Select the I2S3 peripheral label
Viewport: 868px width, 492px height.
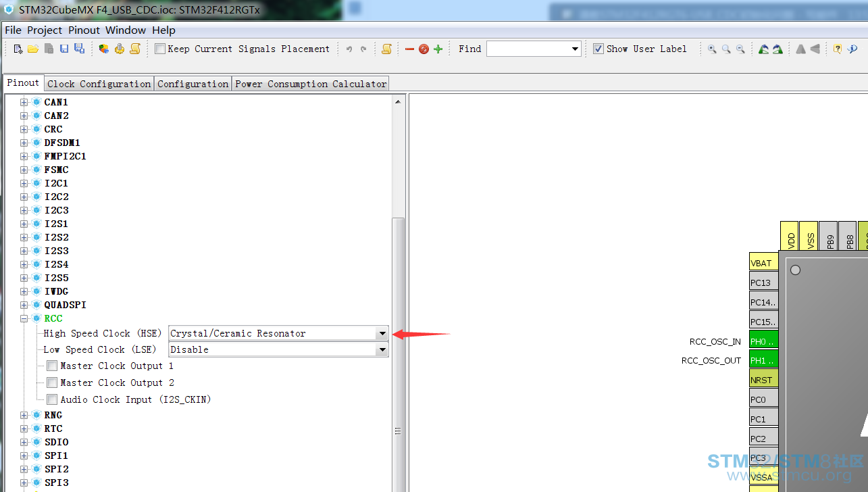57,251
